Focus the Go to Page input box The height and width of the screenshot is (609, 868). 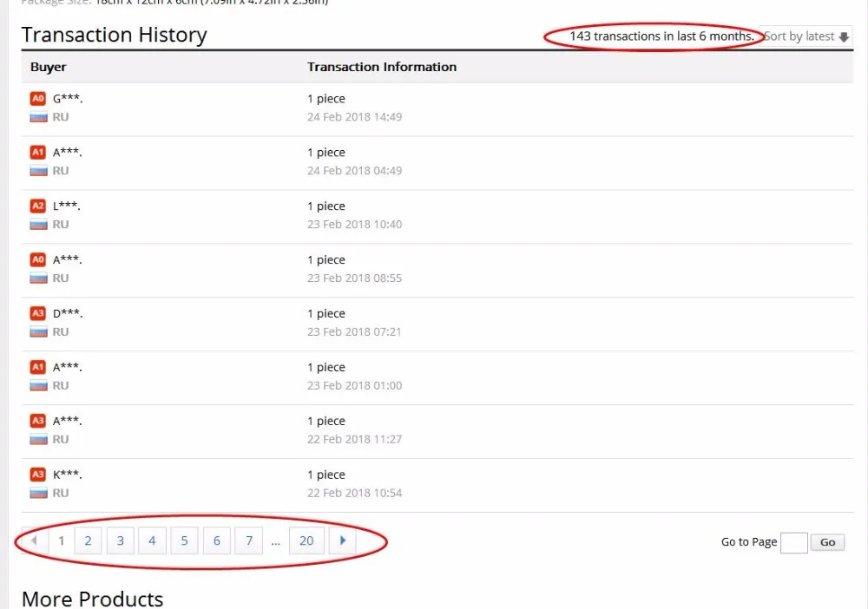(794, 542)
